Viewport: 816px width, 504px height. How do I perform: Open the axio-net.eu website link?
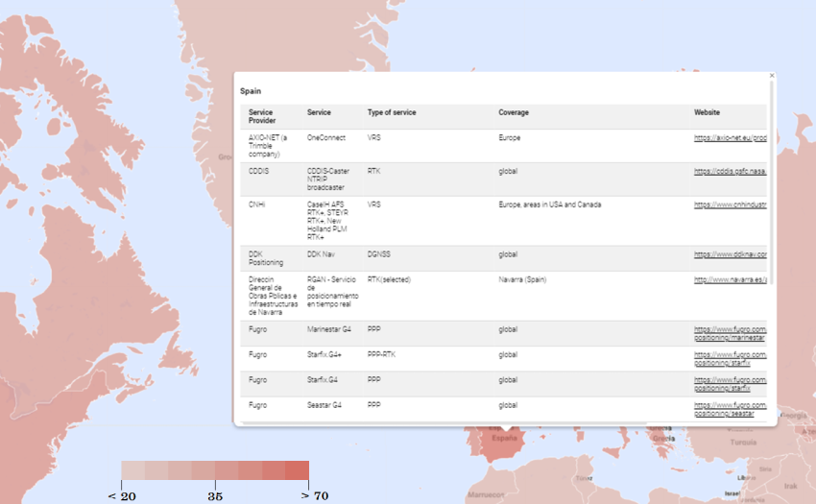(x=731, y=138)
